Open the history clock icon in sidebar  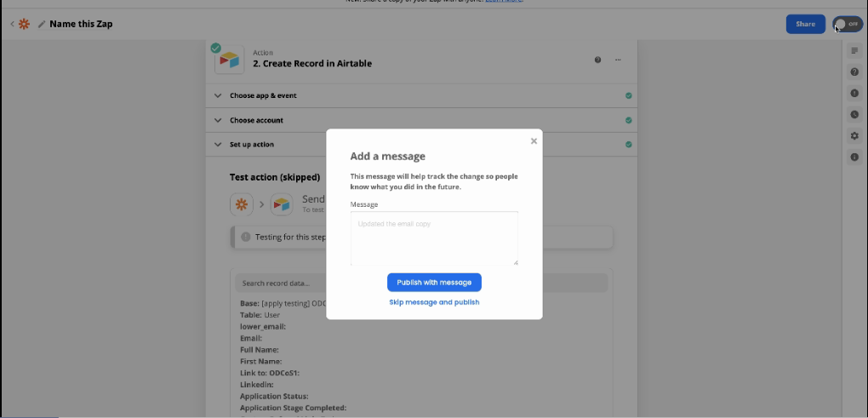pyautogui.click(x=854, y=115)
